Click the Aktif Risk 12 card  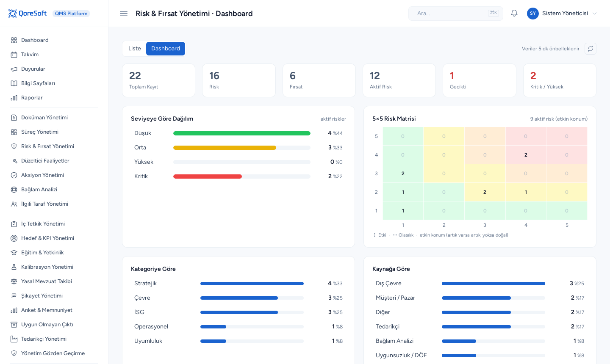399,80
